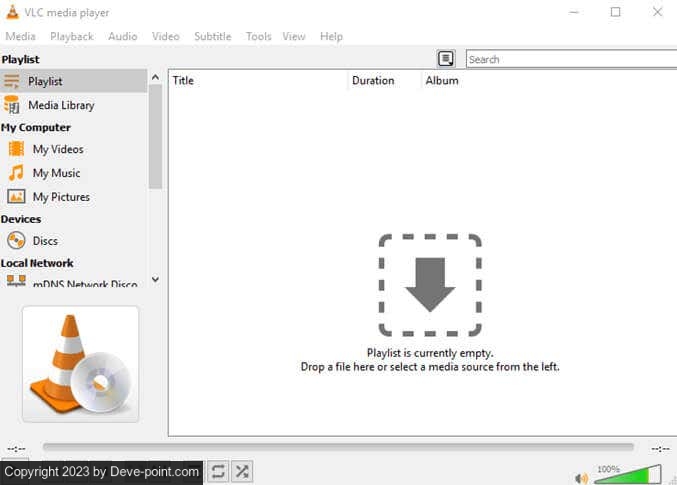Toggle loop playback mode button
Viewport: 677px width, 485px height.
point(218,471)
